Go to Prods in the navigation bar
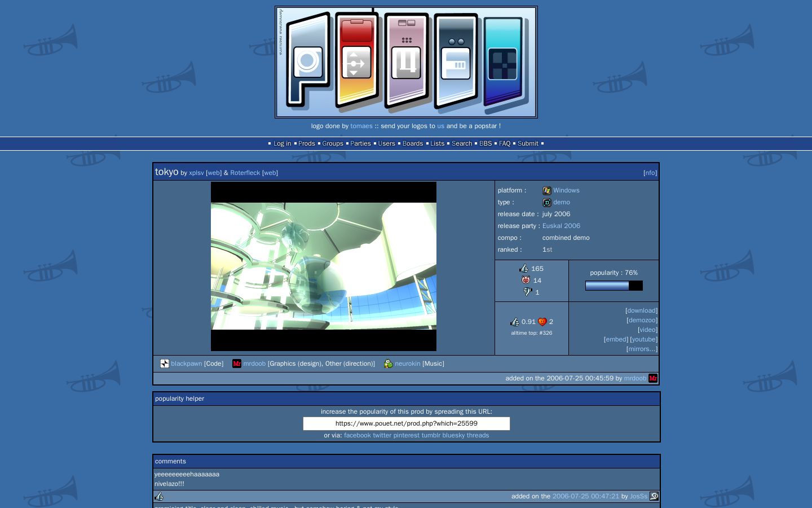The image size is (812, 508). (x=307, y=143)
